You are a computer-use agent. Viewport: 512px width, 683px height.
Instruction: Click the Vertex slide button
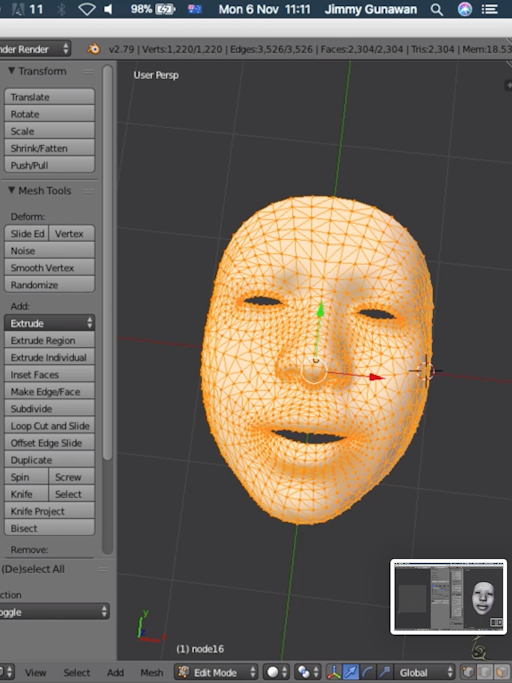pos(72,233)
